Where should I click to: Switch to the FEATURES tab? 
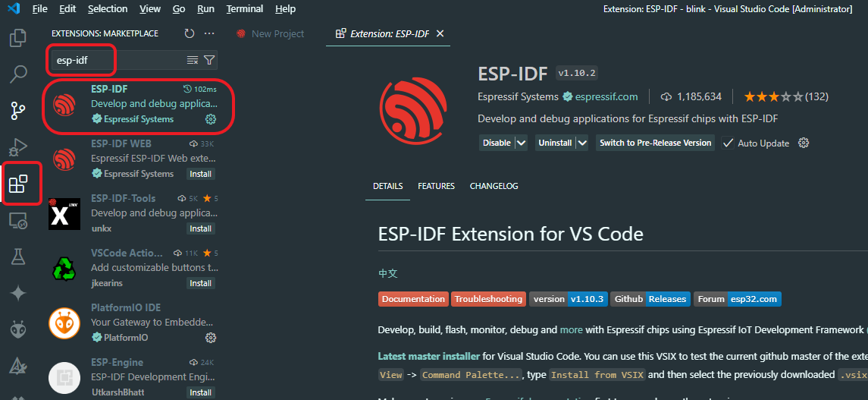[436, 186]
